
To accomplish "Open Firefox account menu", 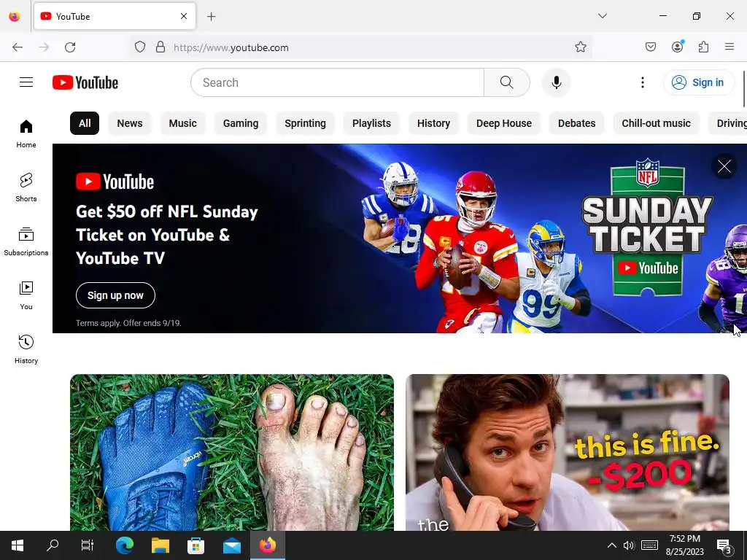I will click(678, 47).
